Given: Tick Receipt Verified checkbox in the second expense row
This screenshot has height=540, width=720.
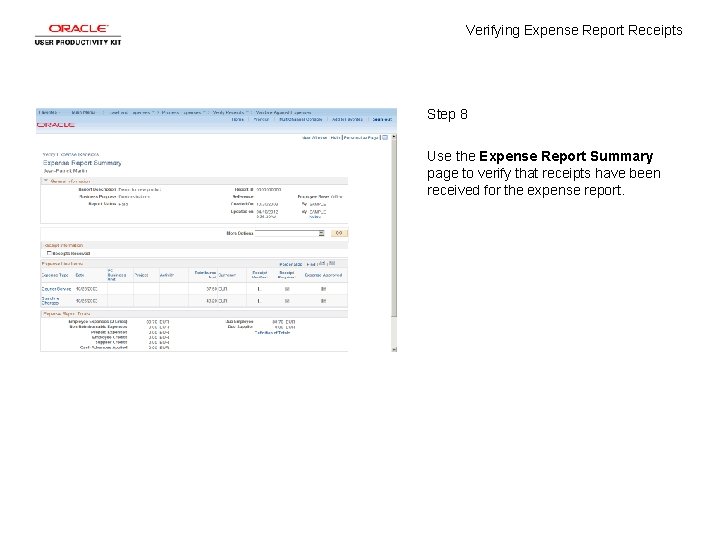Looking at the screenshot, I should [259, 301].
